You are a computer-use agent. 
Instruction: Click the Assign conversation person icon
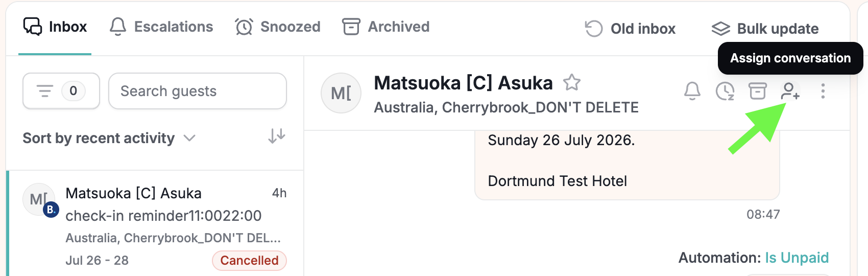coord(790,91)
